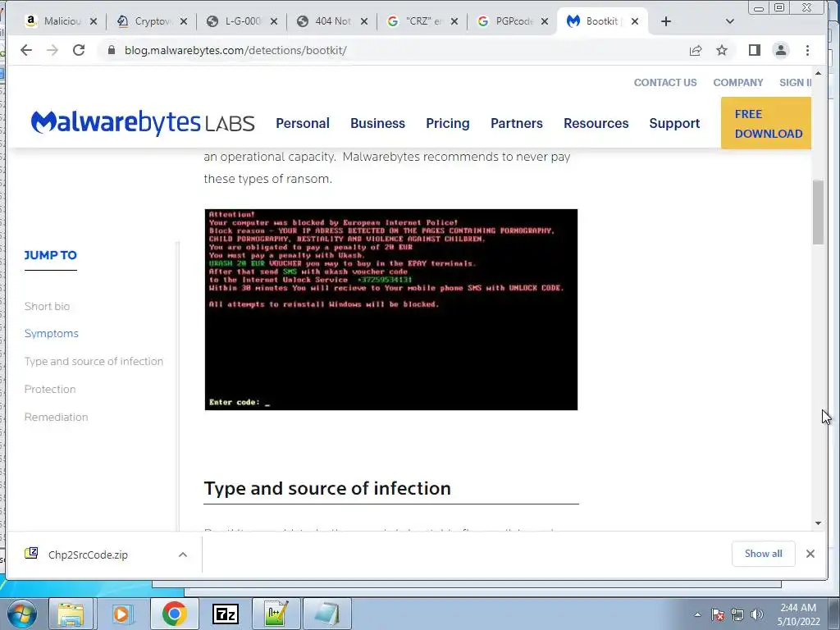Expand Chp2SrcCode.zip download options chevron
Screen dimensions: 840x630
click(183, 555)
